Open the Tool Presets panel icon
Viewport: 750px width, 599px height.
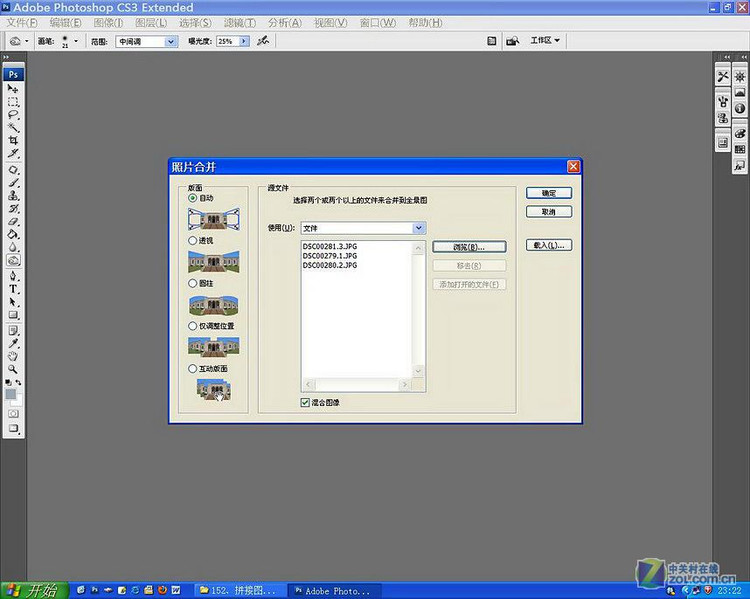[723, 77]
